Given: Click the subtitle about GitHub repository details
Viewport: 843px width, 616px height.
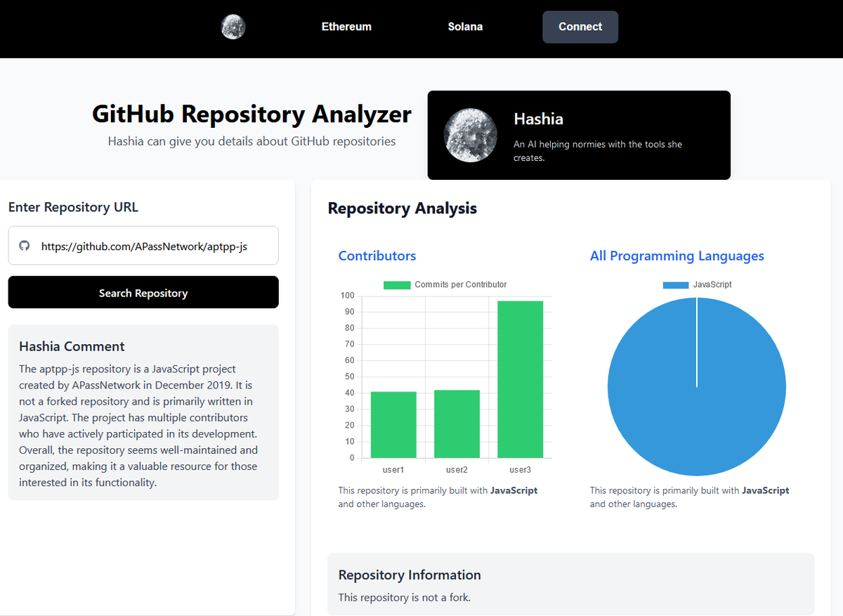Looking at the screenshot, I should 251,141.
